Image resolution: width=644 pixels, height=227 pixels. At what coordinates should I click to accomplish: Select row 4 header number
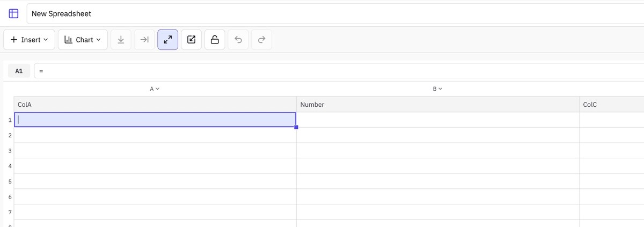(x=10, y=166)
